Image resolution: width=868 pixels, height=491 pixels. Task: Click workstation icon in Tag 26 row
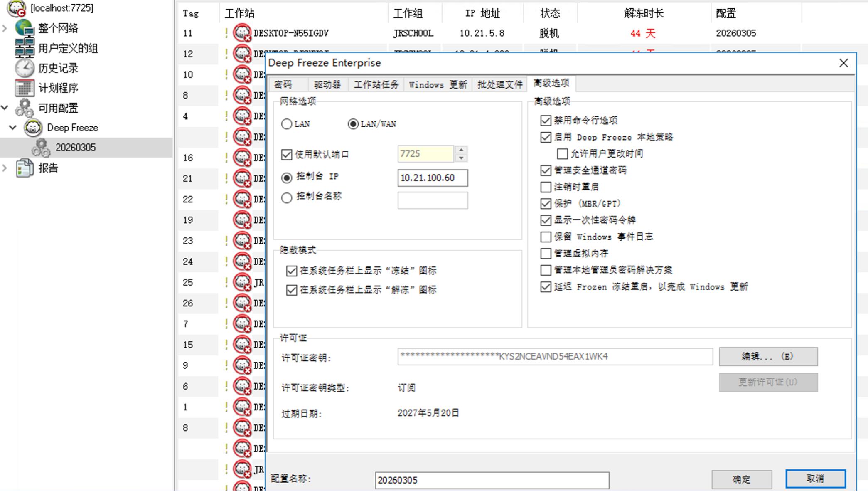coord(242,303)
